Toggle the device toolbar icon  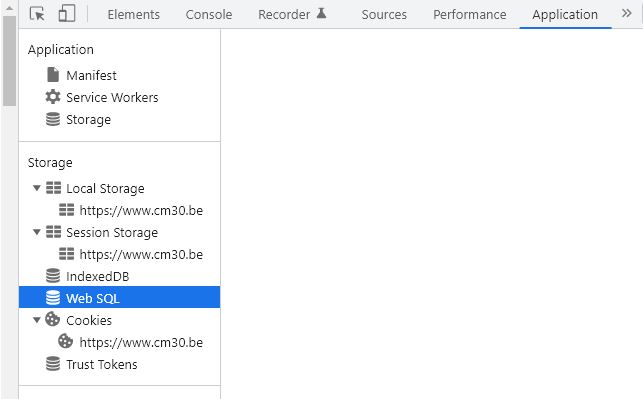[x=66, y=14]
